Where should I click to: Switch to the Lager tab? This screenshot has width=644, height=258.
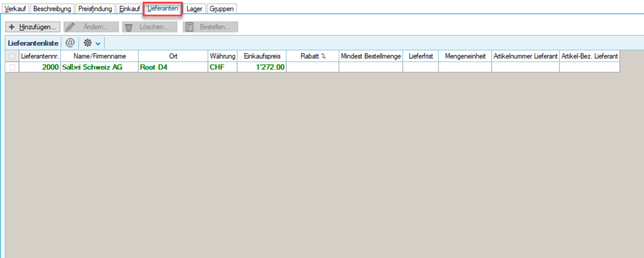coord(194,8)
